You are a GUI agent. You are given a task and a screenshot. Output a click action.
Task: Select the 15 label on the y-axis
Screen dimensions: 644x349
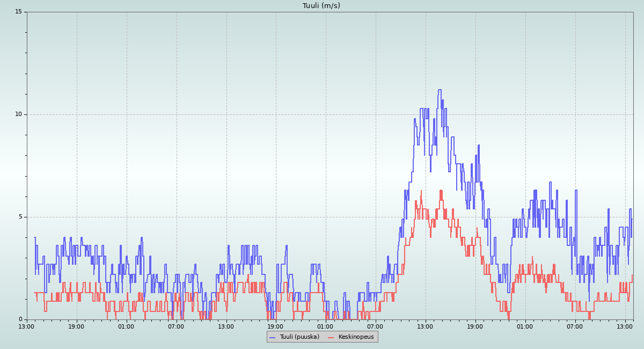[18, 12]
